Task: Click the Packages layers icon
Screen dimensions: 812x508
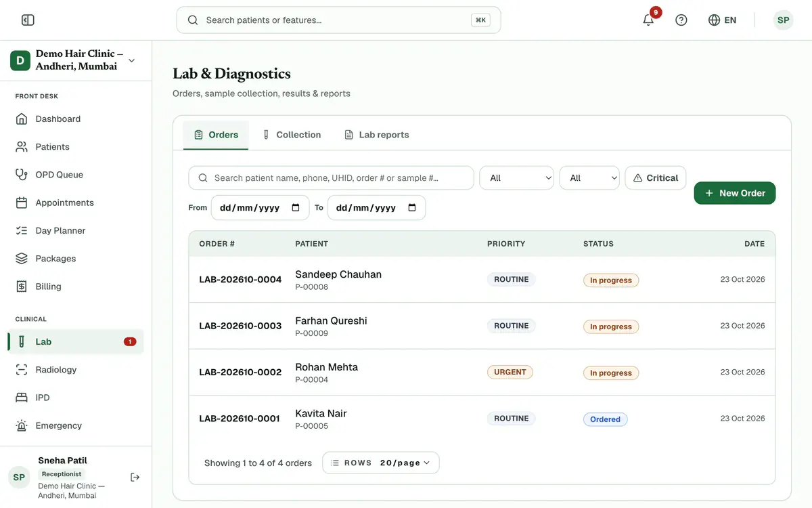Action: 22,259
